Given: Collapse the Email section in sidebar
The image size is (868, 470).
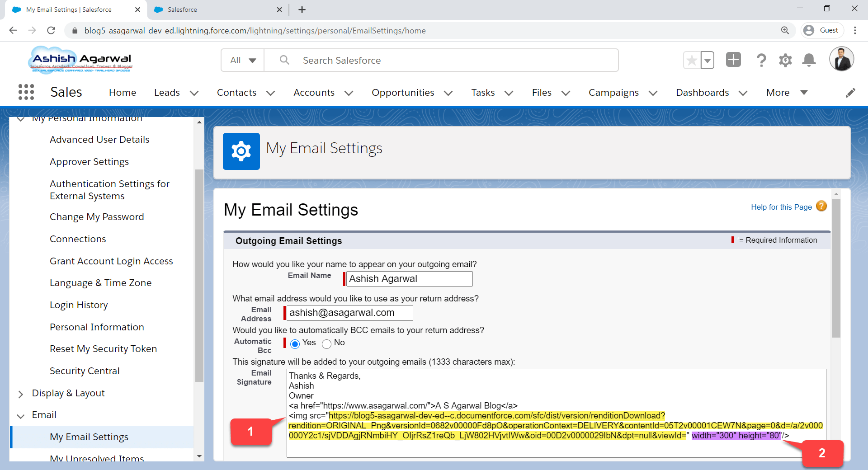Looking at the screenshot, I should click(21, 416).
